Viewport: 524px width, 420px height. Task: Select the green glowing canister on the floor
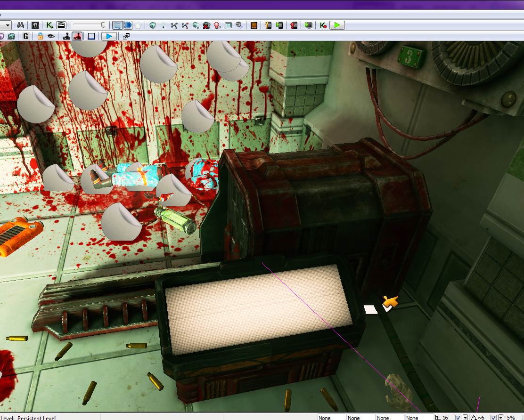coord(175,220)
